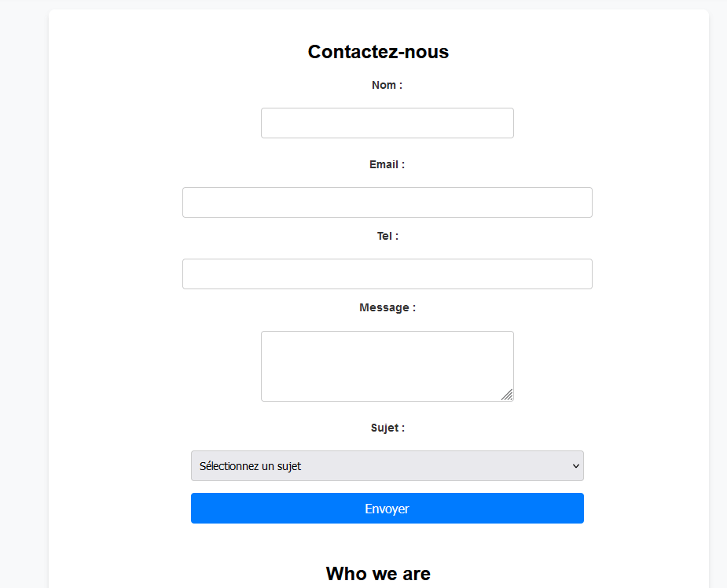
Task: Click the "Sujet :" label
Action: [387, 428]
